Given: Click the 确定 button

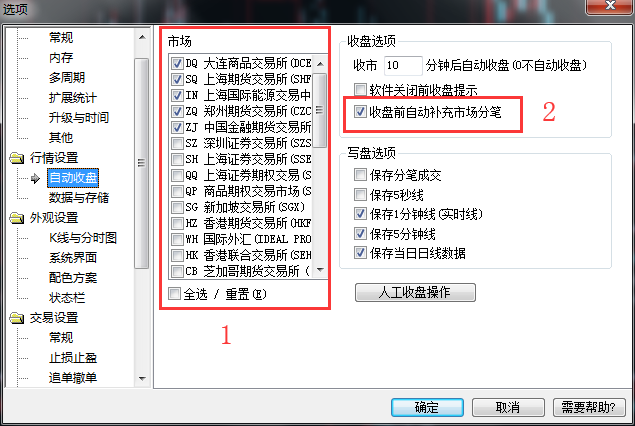Looking at the screenshot, I should point(427,407).
